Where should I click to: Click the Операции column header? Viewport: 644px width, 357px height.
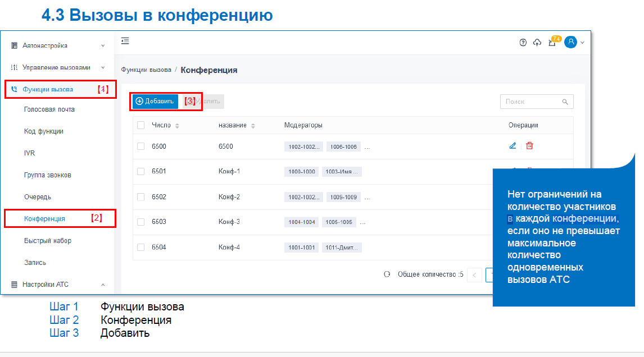523,125
